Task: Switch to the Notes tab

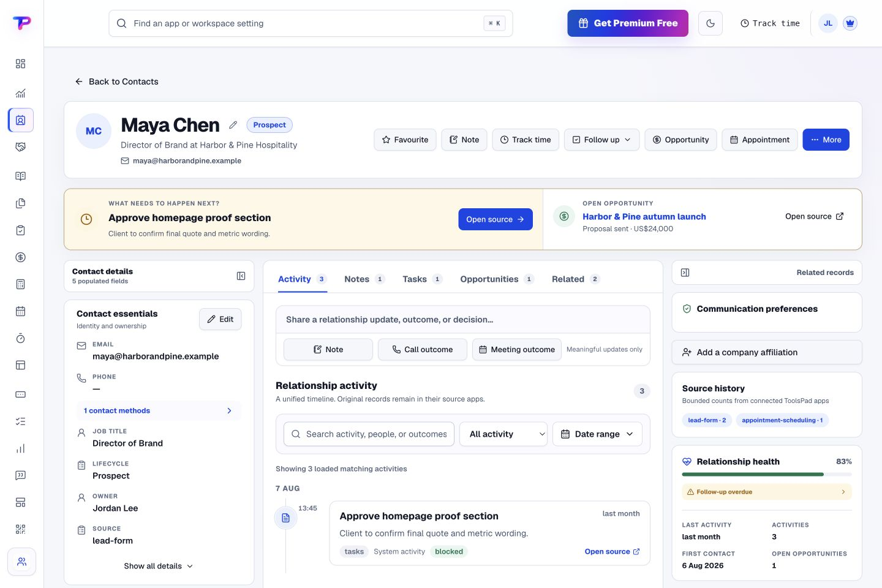Action: click(364, 279)
